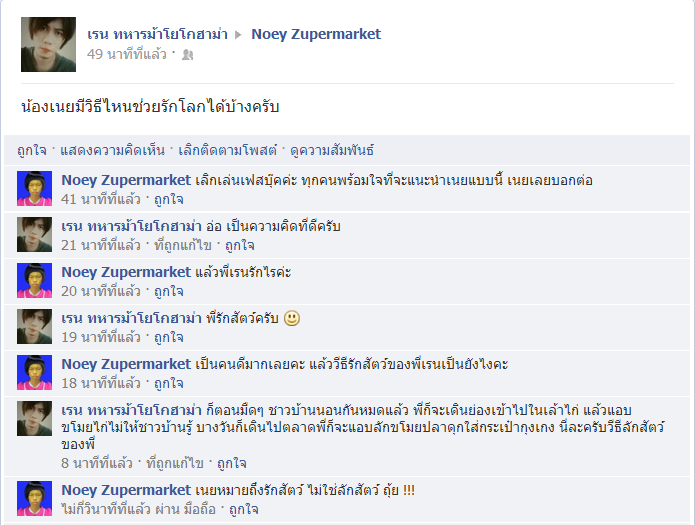Like the แล้วพี่เรนรักไรค่ะ comment
Image resolution: width=695 pixels, height=525 pixels.
tap(169, 291)
